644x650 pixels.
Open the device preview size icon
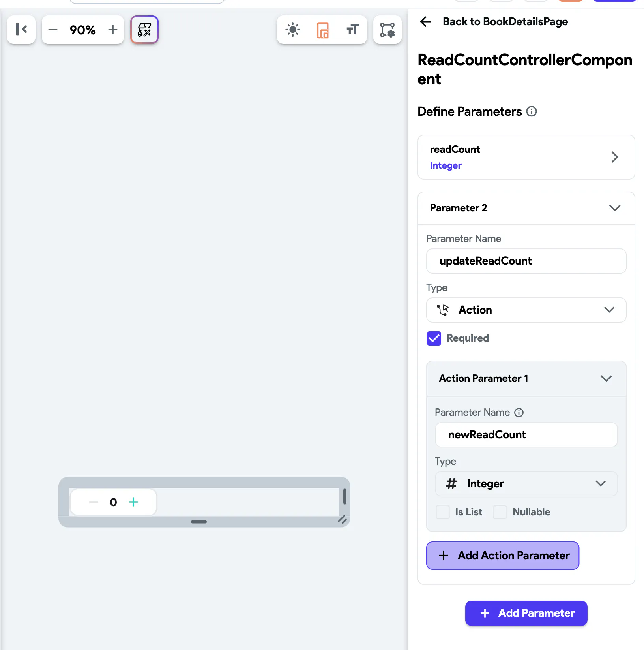323,30
